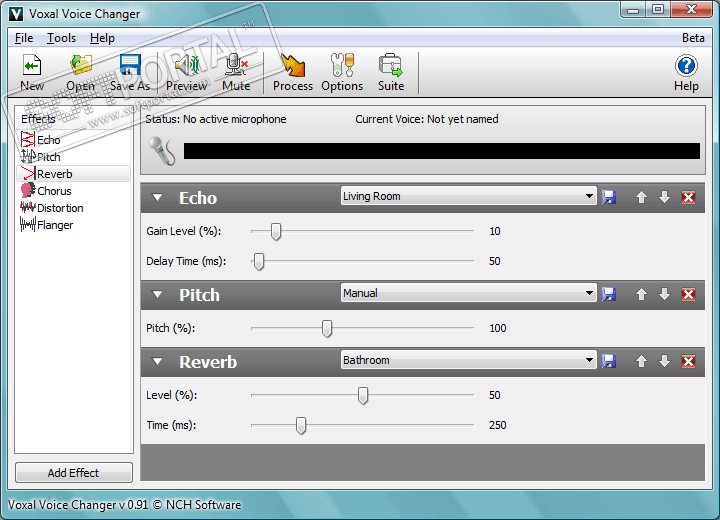Save the Pitch preset with floppy icon
The width and height of the screenshot is (720, 520).
(609, 294)
